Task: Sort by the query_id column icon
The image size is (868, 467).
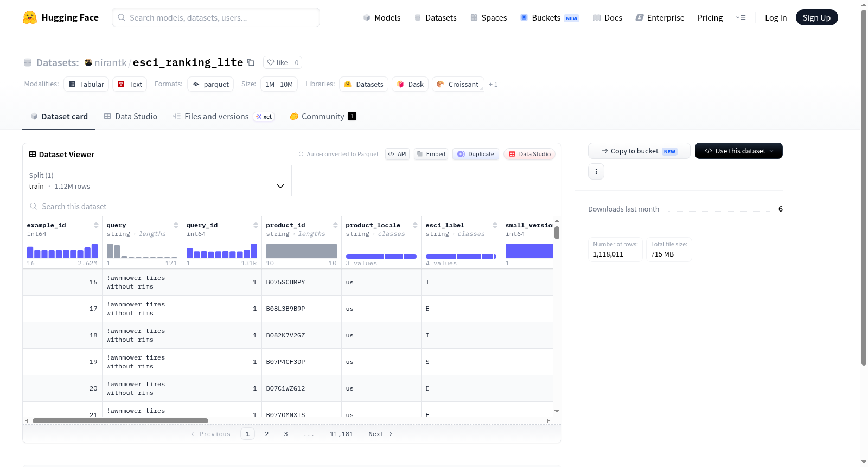Action: click(x=256, y=225)
